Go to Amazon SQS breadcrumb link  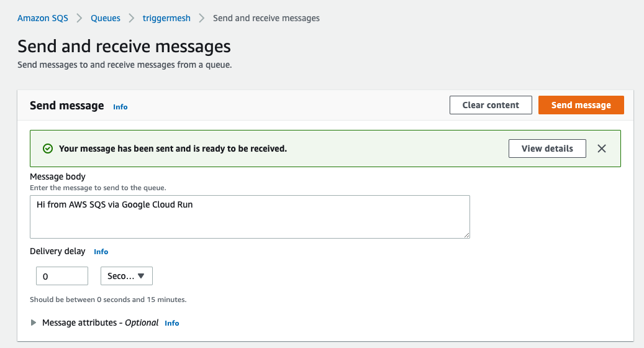pos(43,18)
